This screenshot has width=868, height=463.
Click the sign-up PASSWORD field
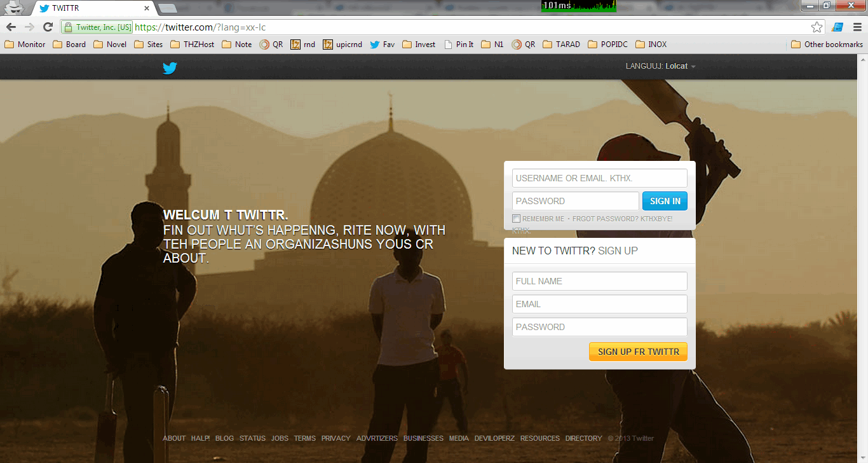tap(600, 327)
